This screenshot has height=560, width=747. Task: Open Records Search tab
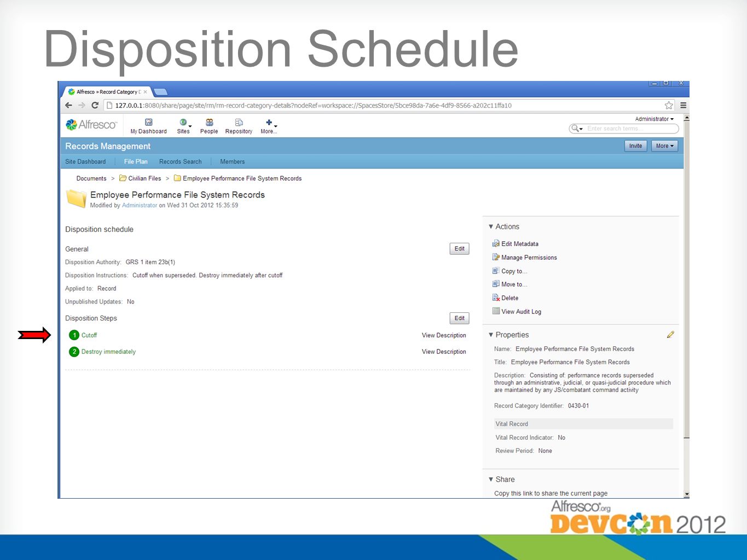click(181, 162)
